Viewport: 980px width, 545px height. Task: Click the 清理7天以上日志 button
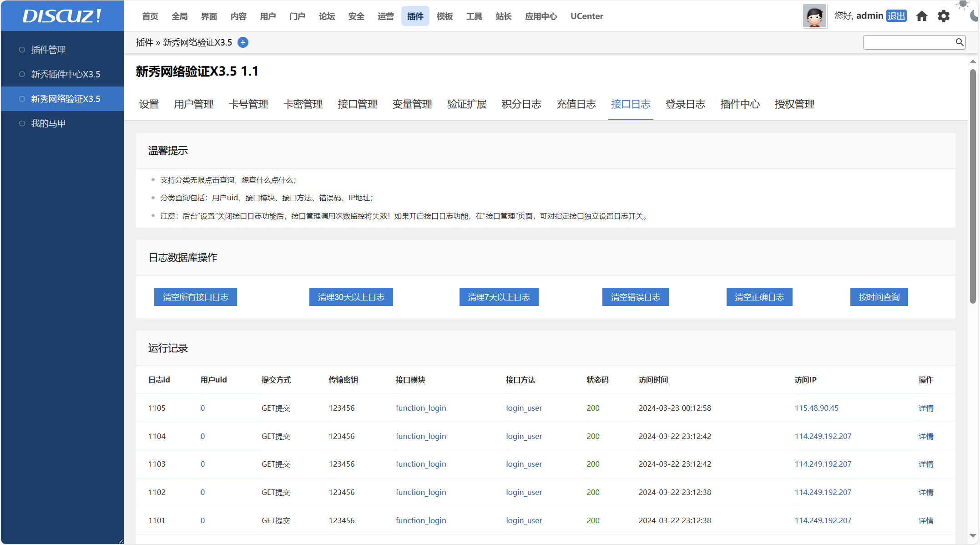click(499, 297)
